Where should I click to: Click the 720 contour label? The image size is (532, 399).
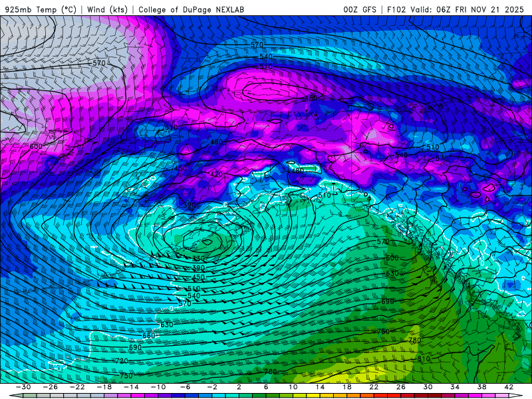(122, 361)
